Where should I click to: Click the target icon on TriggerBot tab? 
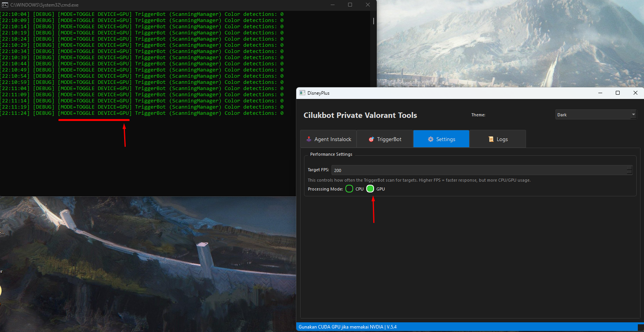tap(371, 139)
